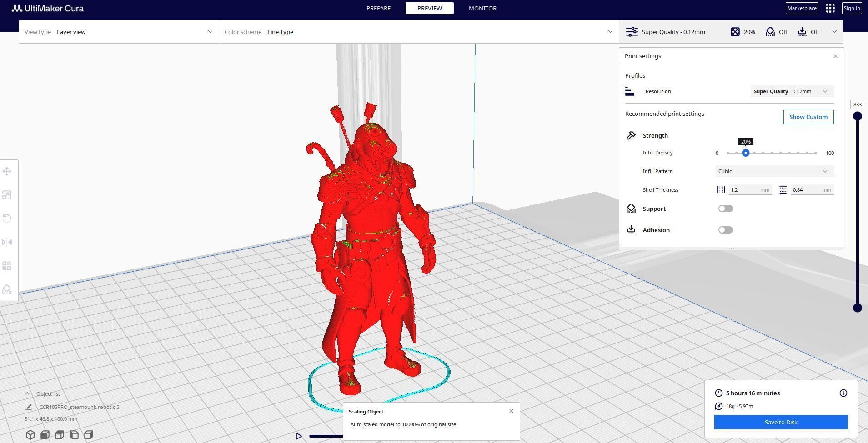
Task: Select the Scale tool icon
Action: point(7,195)
